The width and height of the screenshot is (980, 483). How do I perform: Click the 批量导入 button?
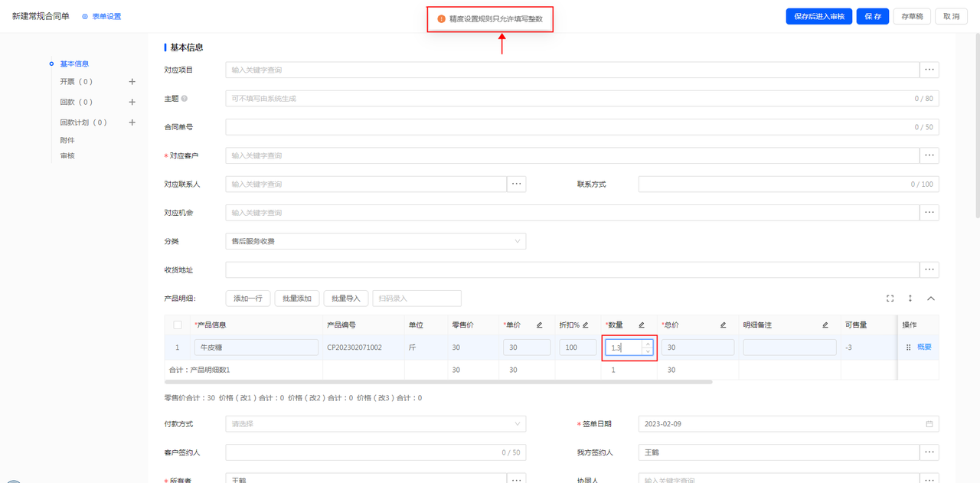(x=346, y=299)
